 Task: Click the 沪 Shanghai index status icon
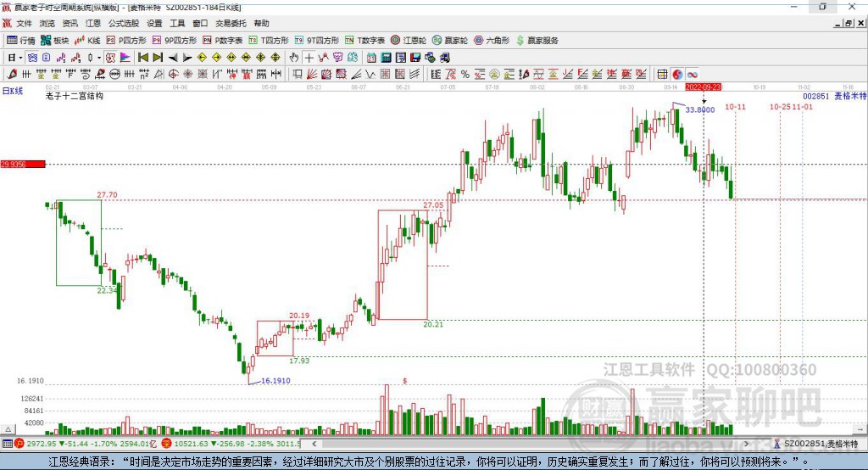[x=19, y=444]
